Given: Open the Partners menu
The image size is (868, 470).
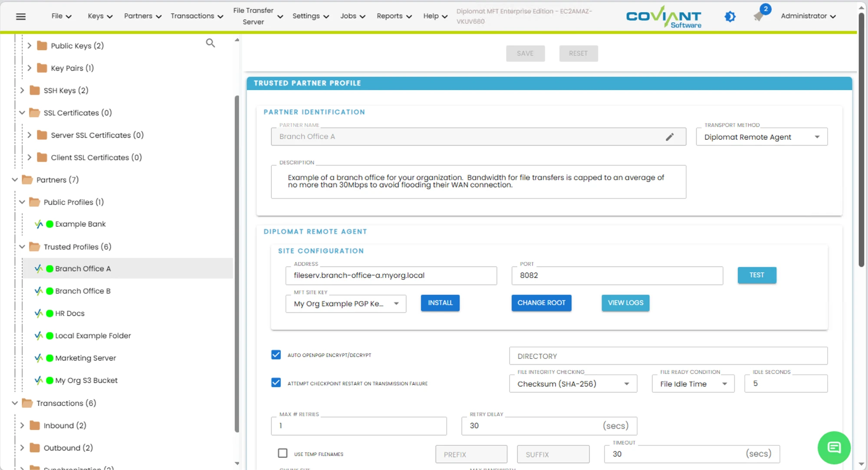Looking at the screenshot, I should pos(143,16).
